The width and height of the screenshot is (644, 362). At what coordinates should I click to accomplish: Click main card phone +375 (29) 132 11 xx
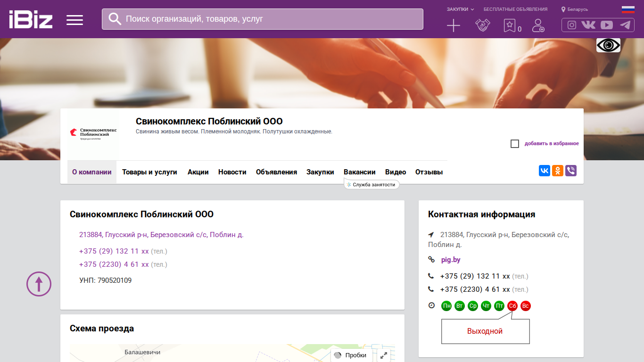click(114, 251)
